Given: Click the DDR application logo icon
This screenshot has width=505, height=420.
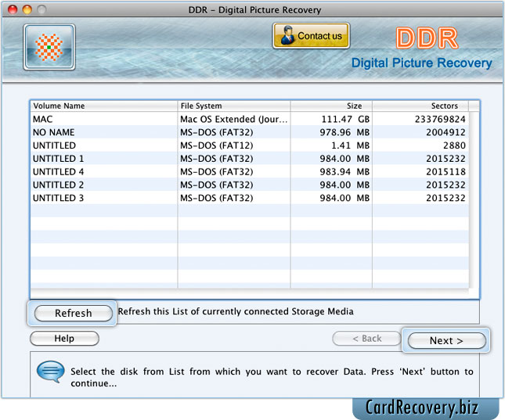Looking at the screenshot, I should 49,47.
